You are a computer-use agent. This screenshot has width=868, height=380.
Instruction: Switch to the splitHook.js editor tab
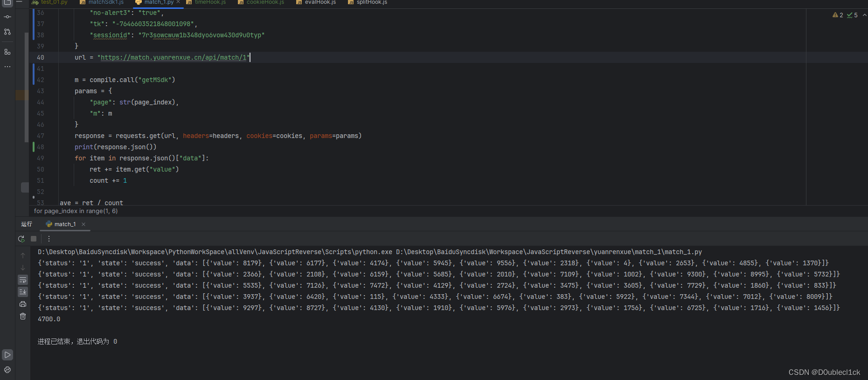tap(372, 2)
